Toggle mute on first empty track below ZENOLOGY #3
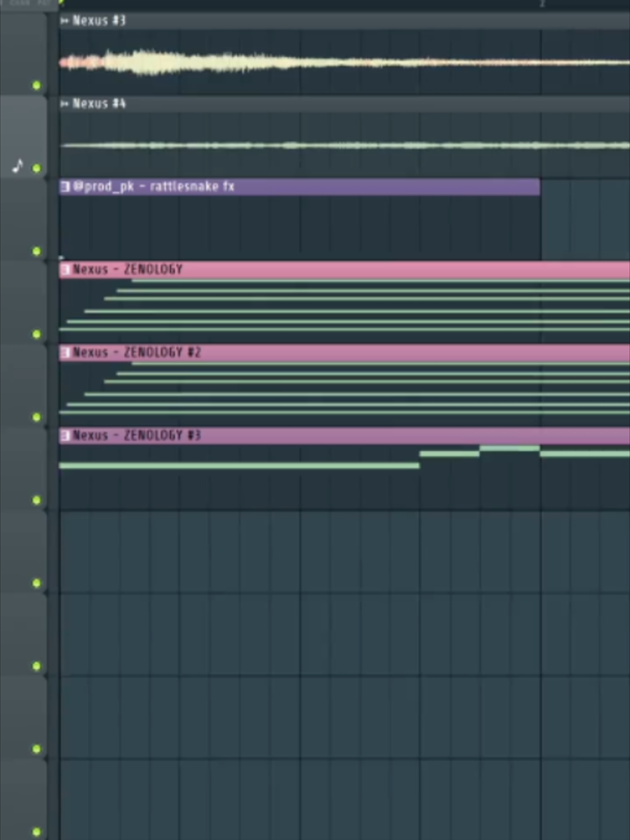Image resolution: width=630 pixels, height=840 pixels. click(36, 583)
